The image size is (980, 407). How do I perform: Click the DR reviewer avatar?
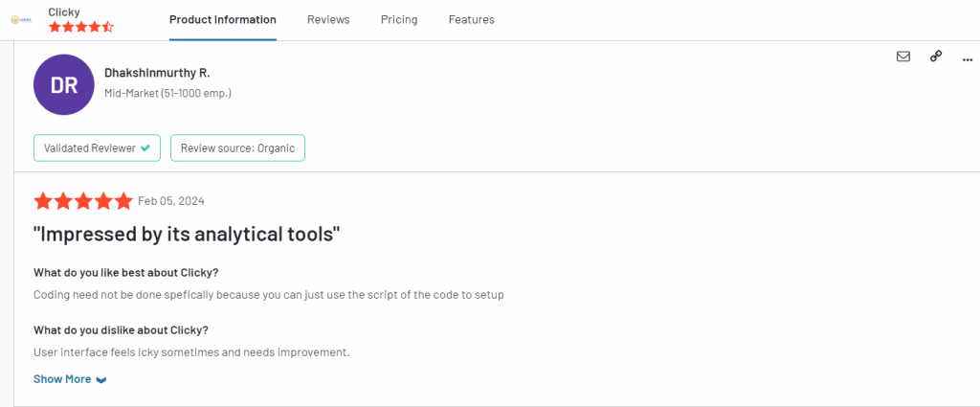(x=64, y=84)
